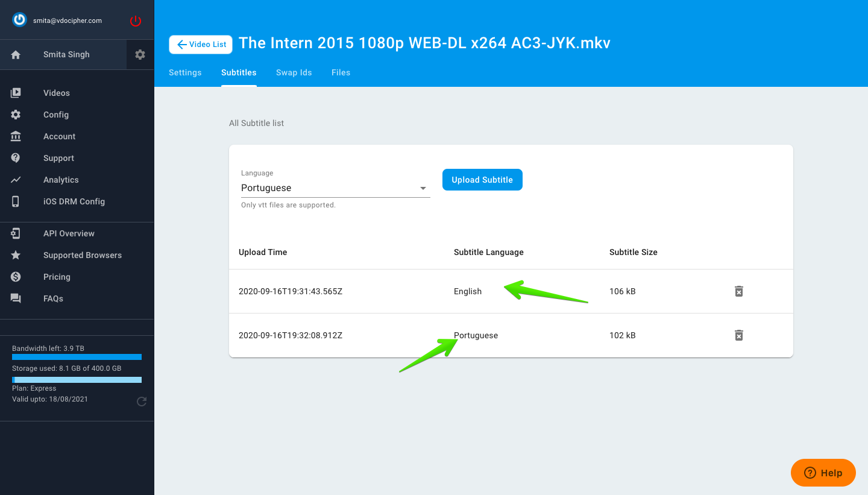Click the Smita Singh account name
Image resolution: width=868 pixels, height=495 pixels.
point(66,54)
